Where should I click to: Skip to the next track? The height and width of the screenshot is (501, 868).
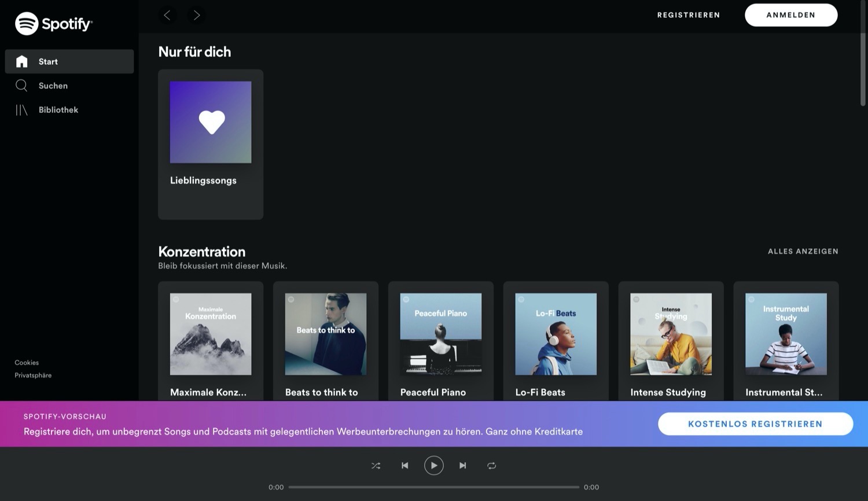[463, 466]
